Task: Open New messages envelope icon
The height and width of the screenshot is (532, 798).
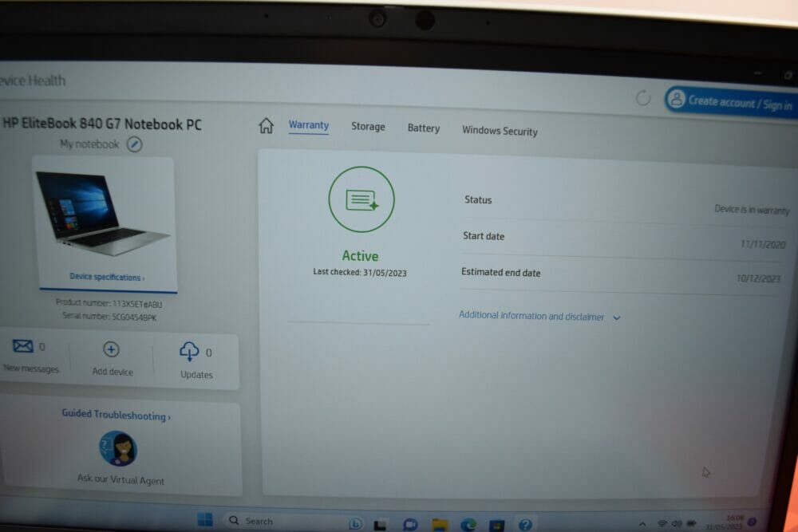Action: click(x=23, y=346)
